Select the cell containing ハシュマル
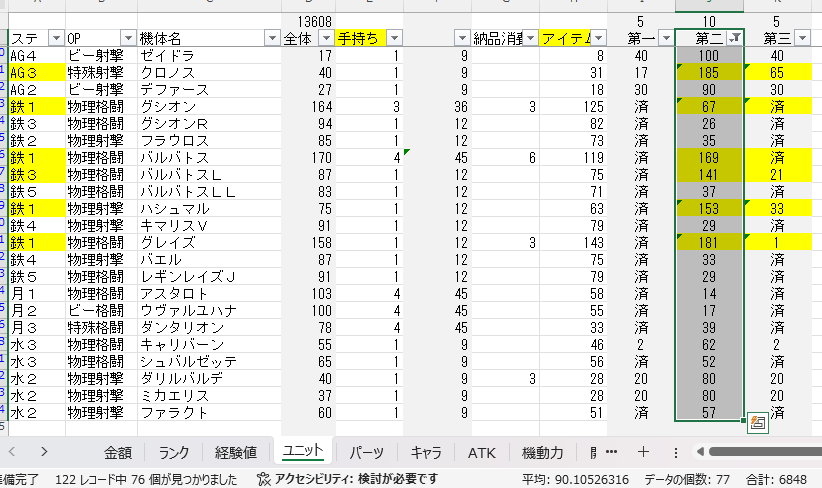Image resolution: width=822 pixels, height=488 pixels. click(209, 209)
